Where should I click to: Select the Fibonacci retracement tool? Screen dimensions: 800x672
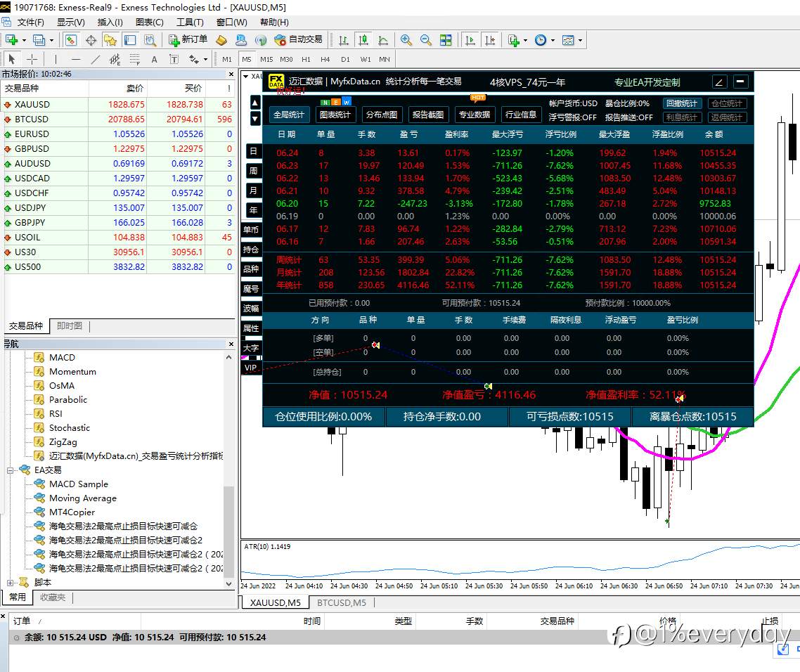(134, 59)
